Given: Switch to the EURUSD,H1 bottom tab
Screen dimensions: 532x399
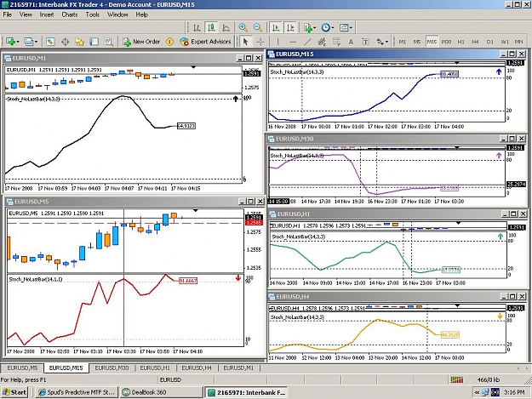Looking at the screenshot, I should [x=155, y=368].
